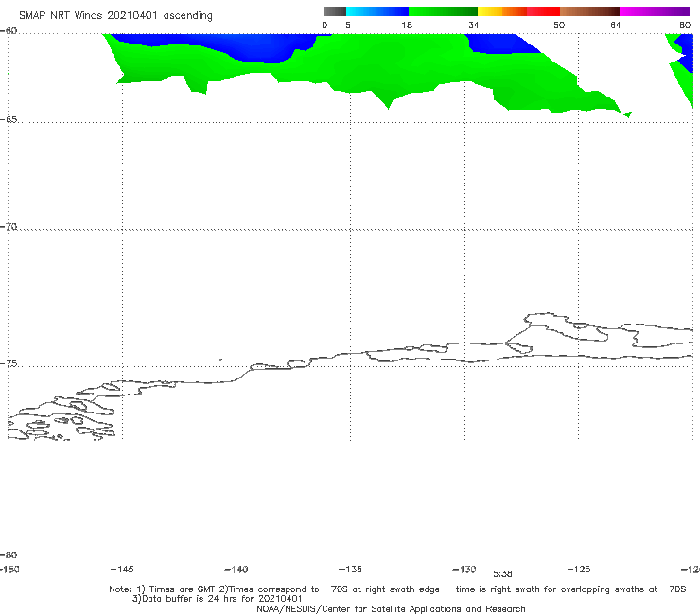Click the note 'Data buffer is 24 hrs'
Screen dimensions: 700x615
191,599
